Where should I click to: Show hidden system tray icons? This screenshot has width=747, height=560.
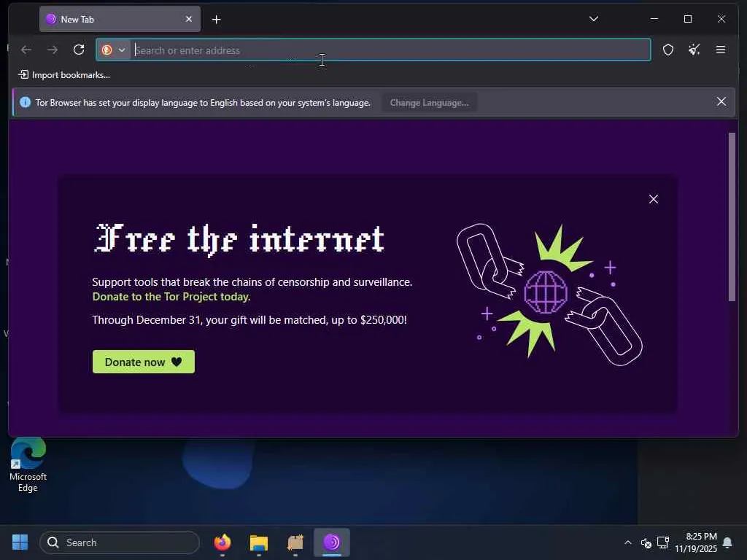(628, 542)
